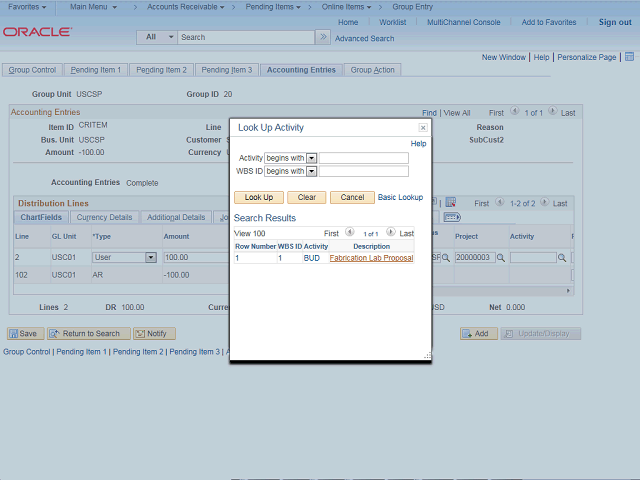The height and width of the screenshot is (480, 640).
Task: Focus the WBS ID search input field
Action: coord(364,171)
